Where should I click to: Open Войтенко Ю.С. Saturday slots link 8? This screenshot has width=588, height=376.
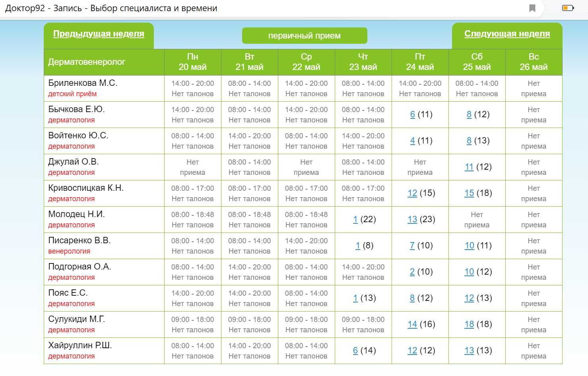click(x=469, y=141)
